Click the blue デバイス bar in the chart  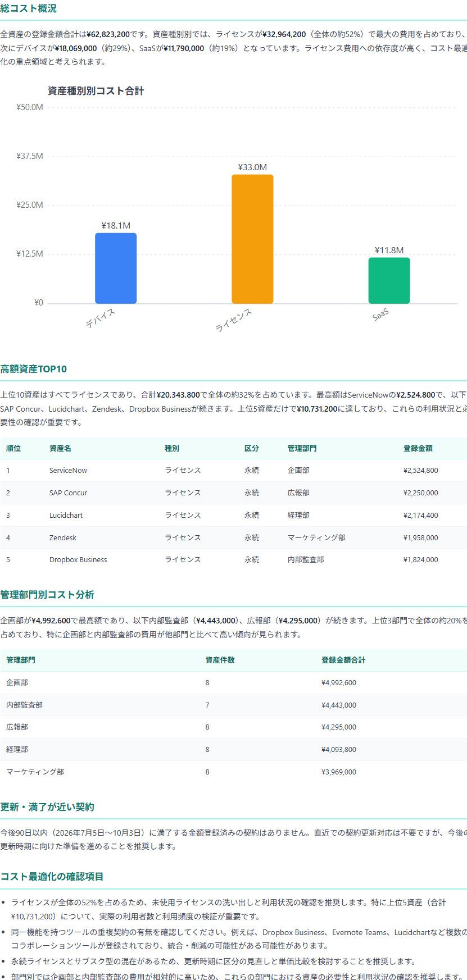pos(116,268)
